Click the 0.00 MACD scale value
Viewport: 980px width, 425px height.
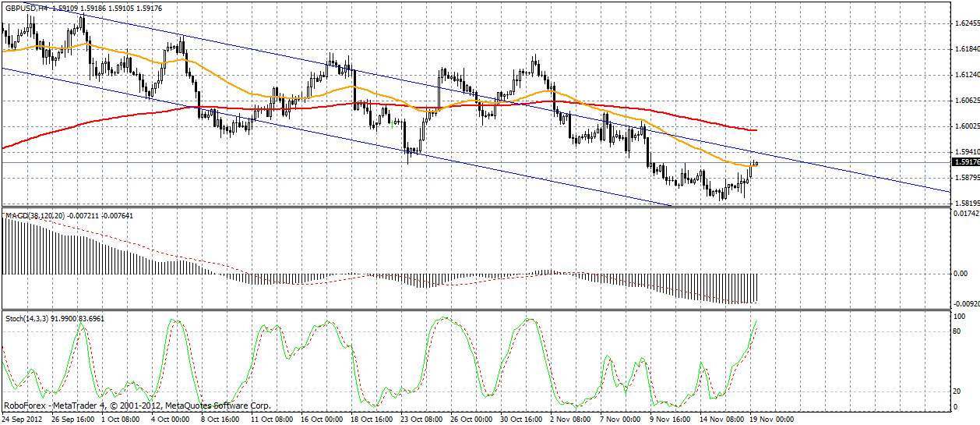pyautogui.click(x=961, y=274)
